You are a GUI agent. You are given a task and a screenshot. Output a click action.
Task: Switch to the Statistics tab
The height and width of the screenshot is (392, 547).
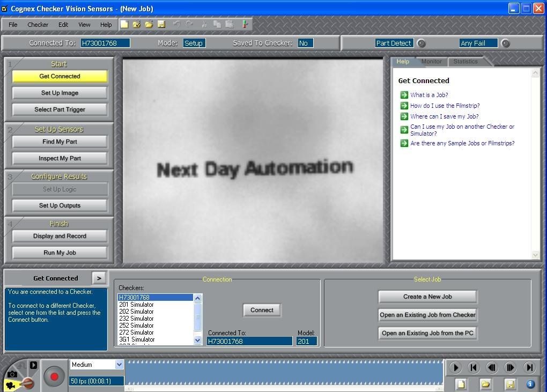click(x=465, y=62)
